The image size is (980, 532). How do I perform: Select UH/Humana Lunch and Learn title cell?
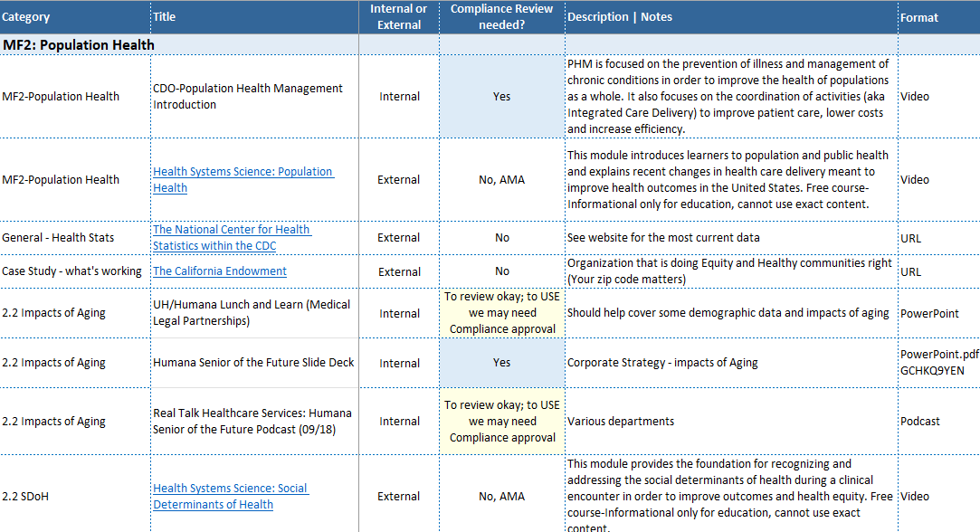(254, 312)
